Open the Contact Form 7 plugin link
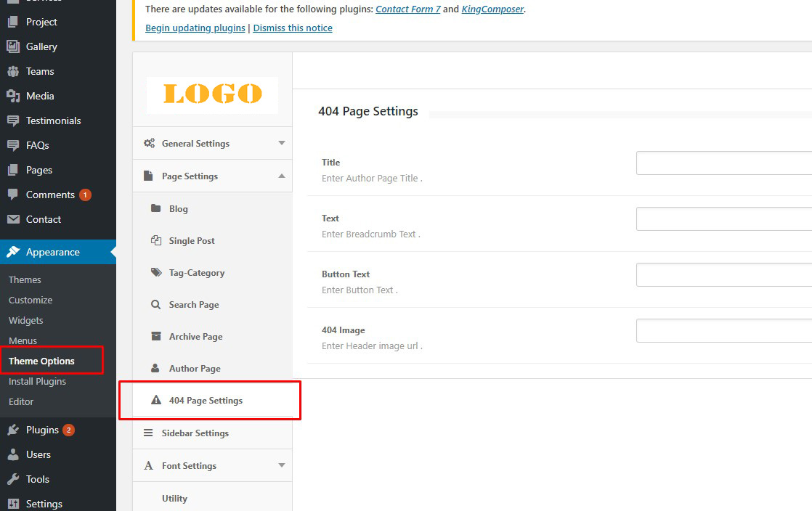 click(x=407, y=9)
